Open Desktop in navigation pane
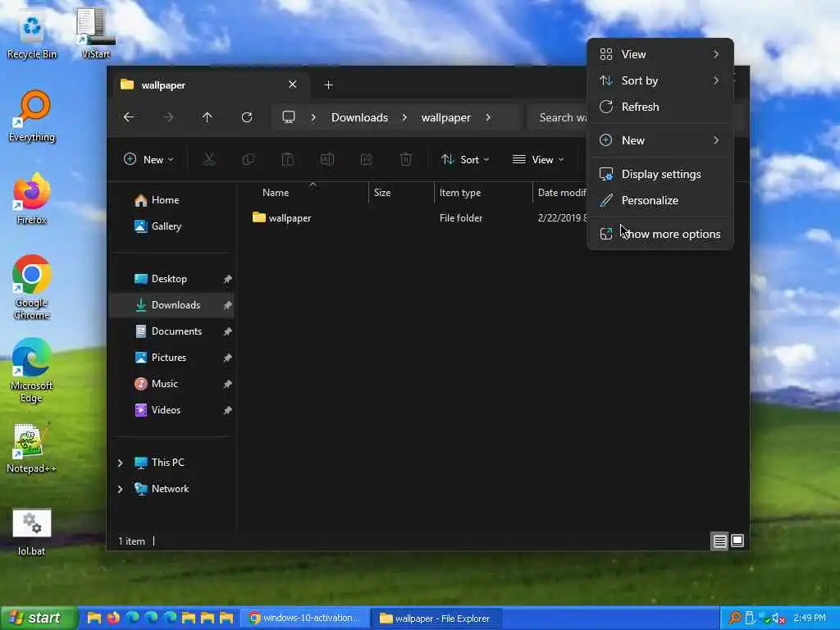This screenshot has width=840, height=630. (172, 279)
